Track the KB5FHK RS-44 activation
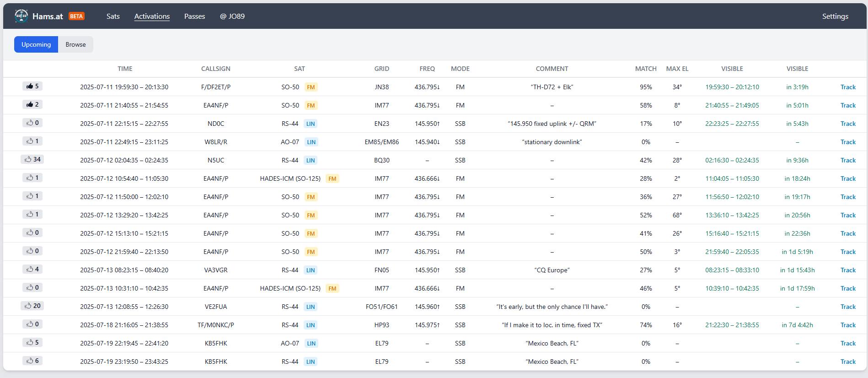This screenshot has height=378, width=868. tap(847, 362)
